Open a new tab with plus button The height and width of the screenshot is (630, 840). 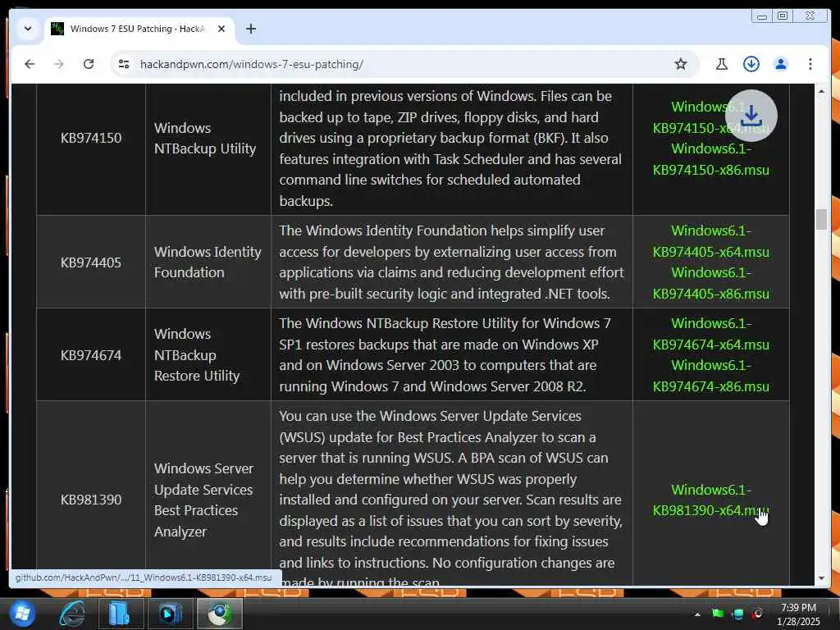[x=251, y=29]
